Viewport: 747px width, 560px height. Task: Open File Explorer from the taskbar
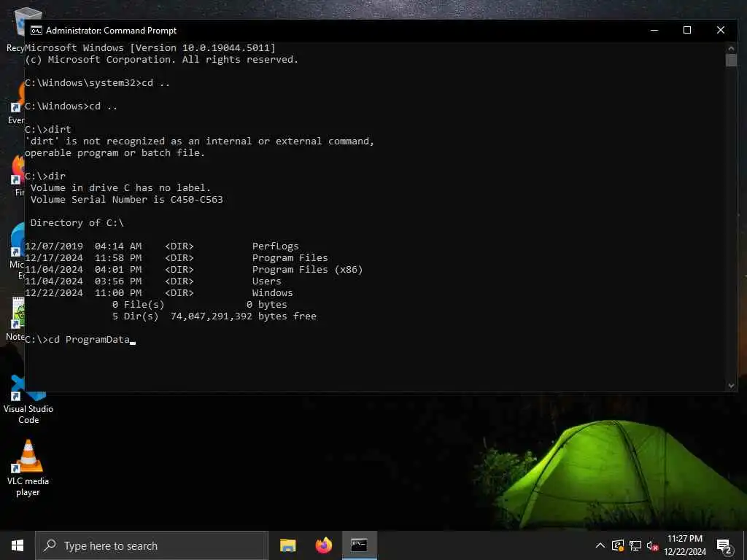pos(287,545)
